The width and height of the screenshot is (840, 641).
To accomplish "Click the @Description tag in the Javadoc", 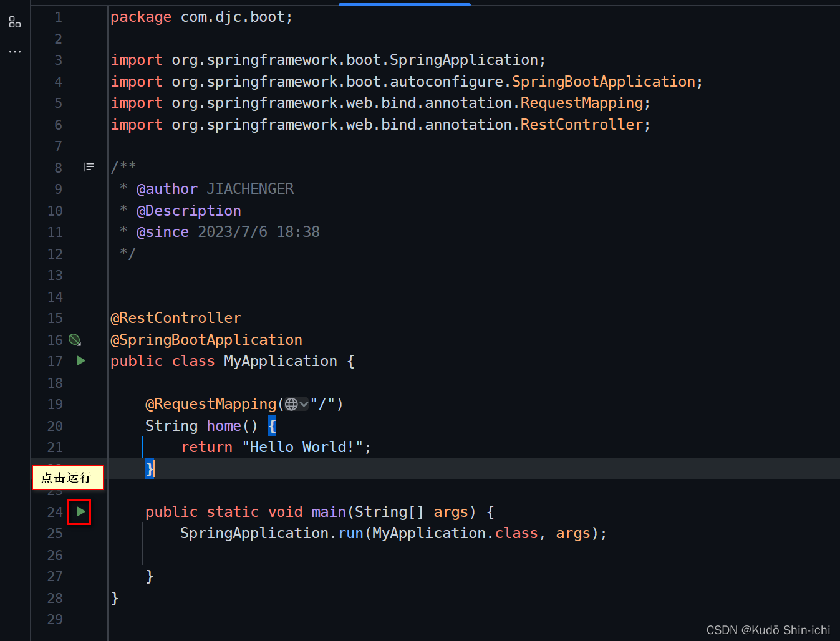I will pos(189,211).
